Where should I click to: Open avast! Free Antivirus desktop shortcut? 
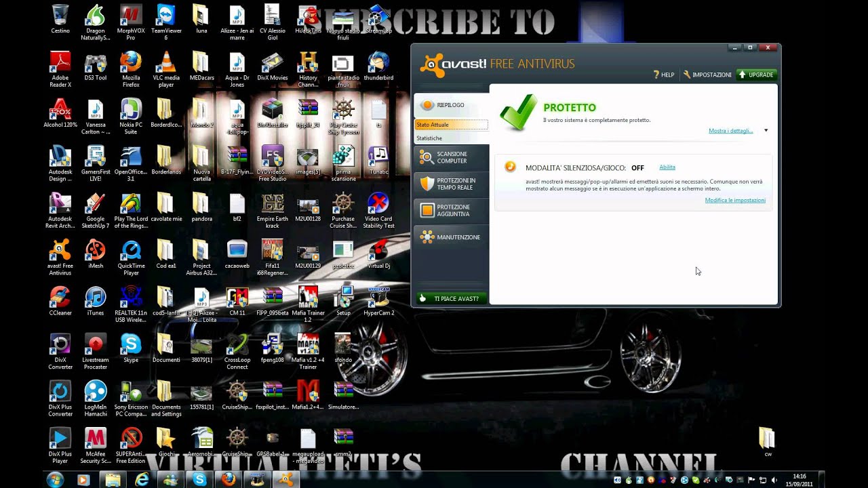[x=60, y=258]
